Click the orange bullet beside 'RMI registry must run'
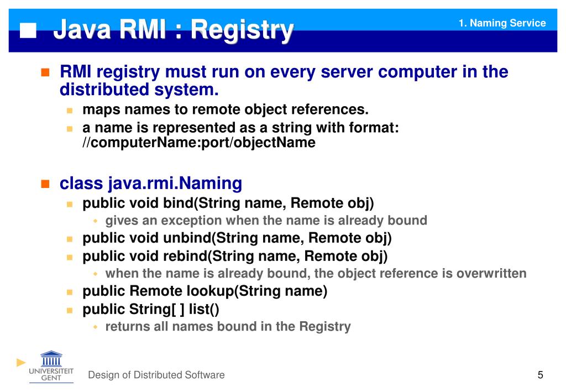 point(45,71)
